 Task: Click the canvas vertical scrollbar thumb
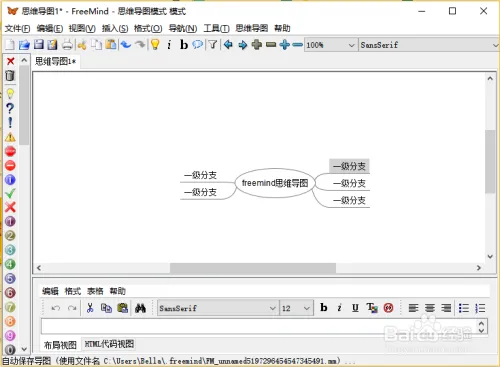point(490,161)
